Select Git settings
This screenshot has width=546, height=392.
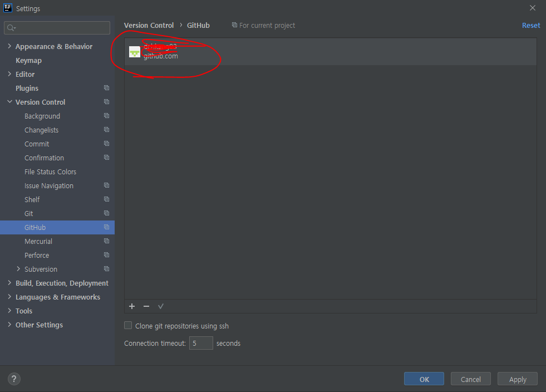click(x=28, y=214)
